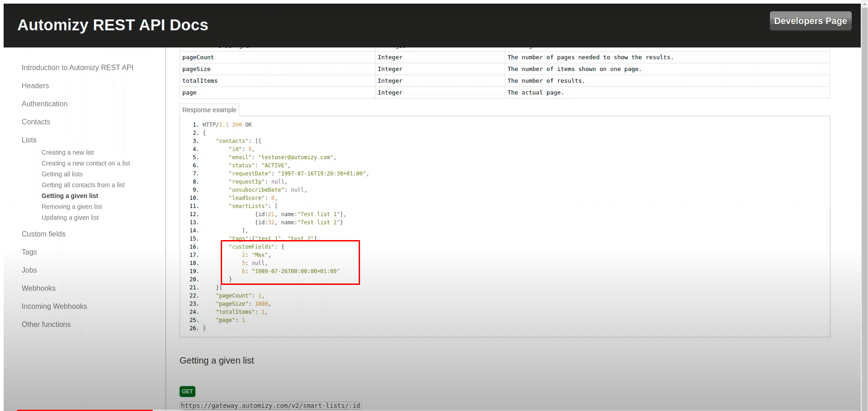Open the Contacts sidebar section
Viewport: 868px width, 411px height.
point(36,122)
